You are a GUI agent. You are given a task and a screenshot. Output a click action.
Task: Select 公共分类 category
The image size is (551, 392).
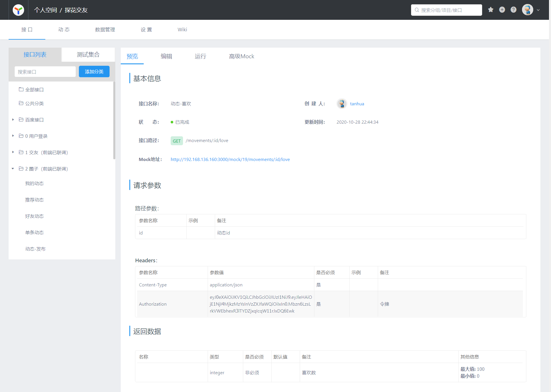(x=34, y=103)
